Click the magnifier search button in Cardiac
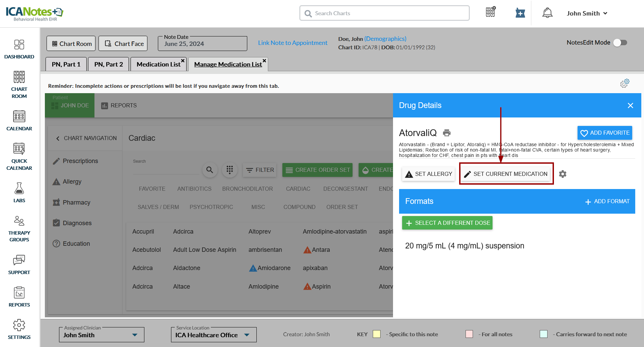Screen dimensions: 644x347 tap(209, 170)
